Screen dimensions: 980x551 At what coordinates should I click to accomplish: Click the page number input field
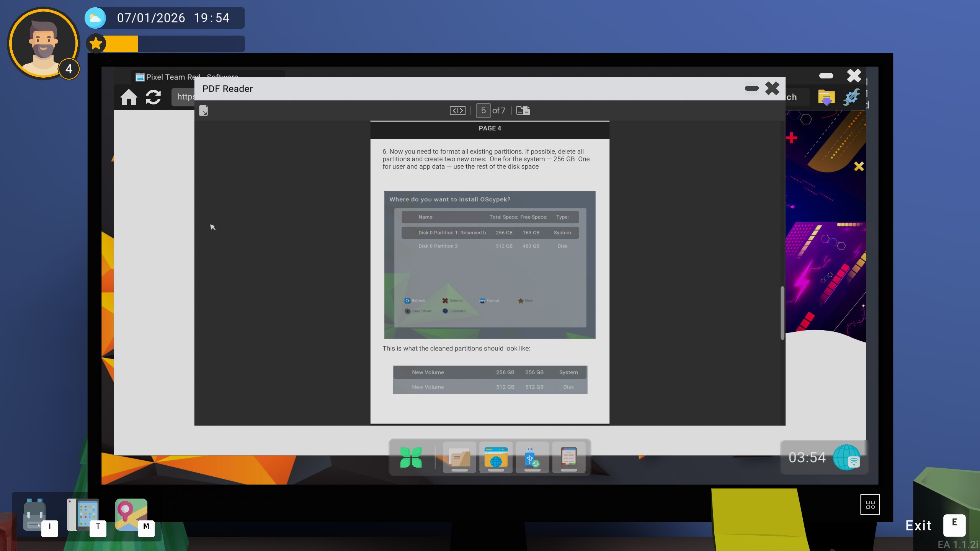click(483, 111)
